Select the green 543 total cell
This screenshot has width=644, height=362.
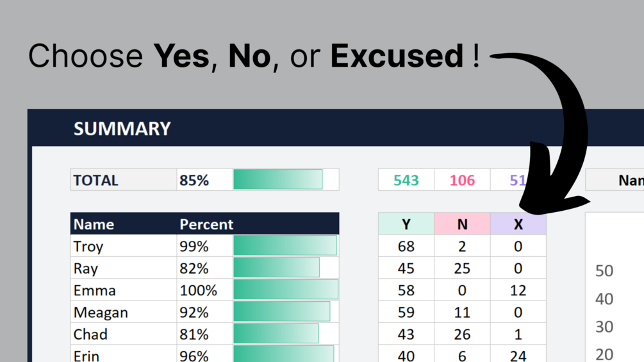click(406, 180)
